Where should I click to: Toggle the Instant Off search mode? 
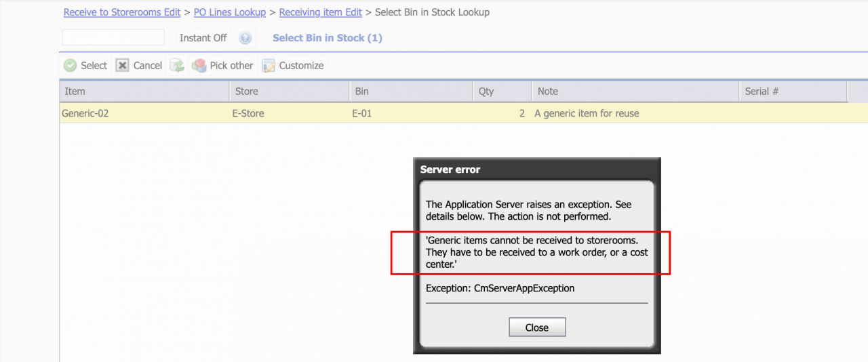203,38
